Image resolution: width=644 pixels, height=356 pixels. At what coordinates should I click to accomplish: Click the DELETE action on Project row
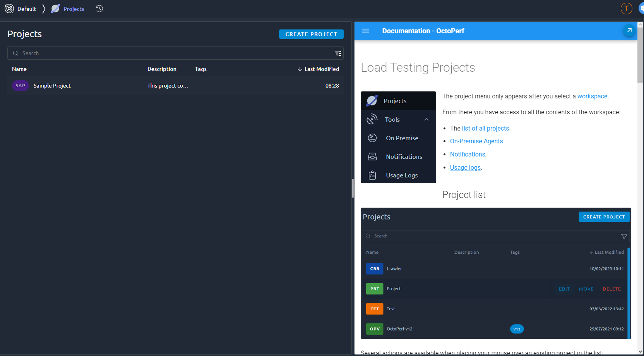pyautogui.click(x=611, y=289)
